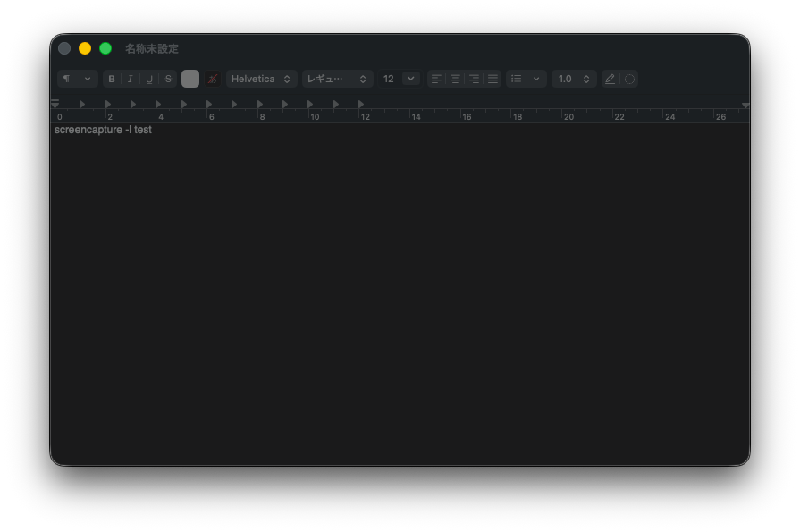Image resolution: width=800 pixels, height=532 pixels.
Task: Click the gray close button of the window
Action: [x=64, y=48]
